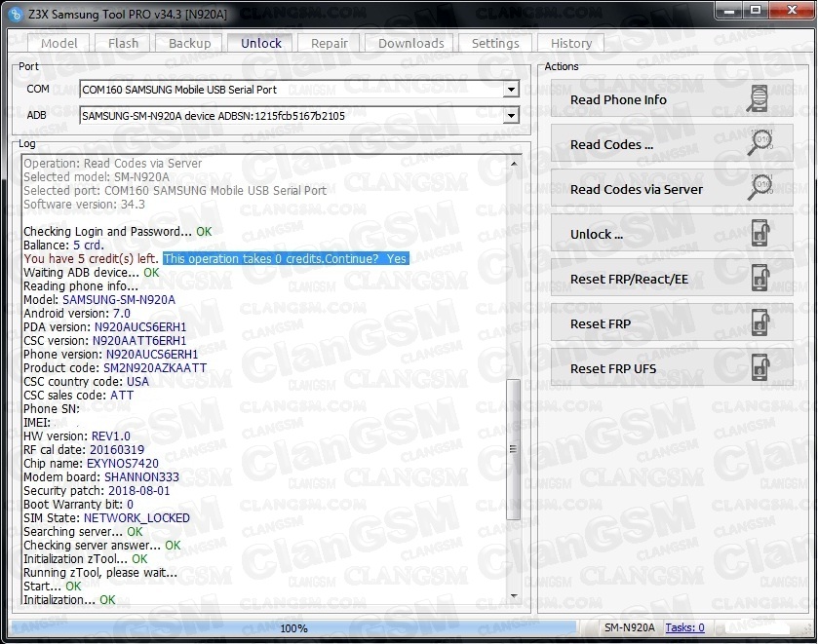Switch to the Flash tab

pyautogui.click(x=123, y=43)
